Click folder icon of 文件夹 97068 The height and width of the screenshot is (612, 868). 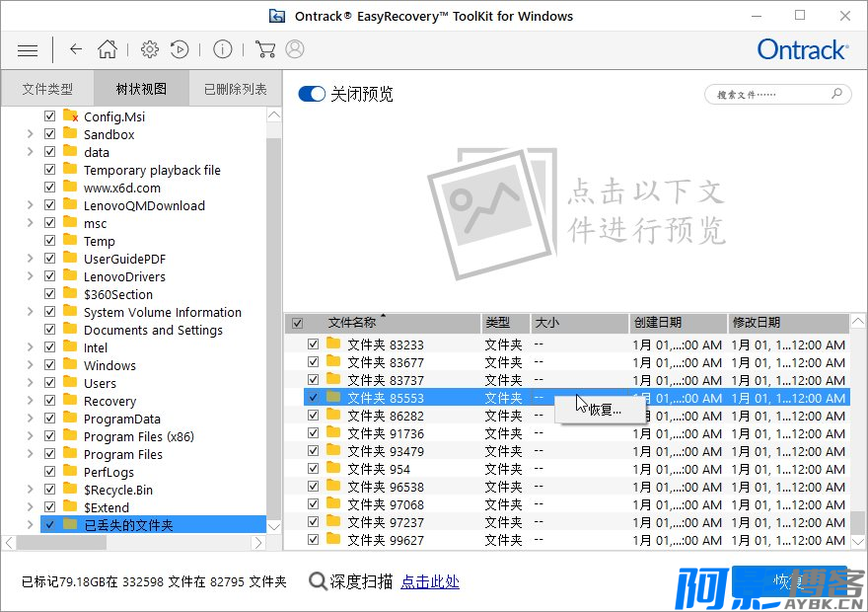(x=333, y=503)
